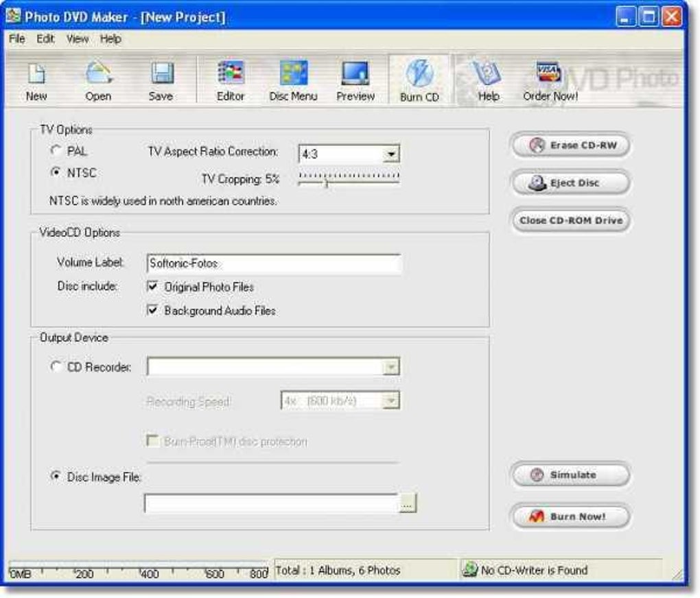Image resolution: width=700 pixels, height=598 pixels.
Task: Toggle Burn-Proof disc protection checkbox
Action: [152, 441]
